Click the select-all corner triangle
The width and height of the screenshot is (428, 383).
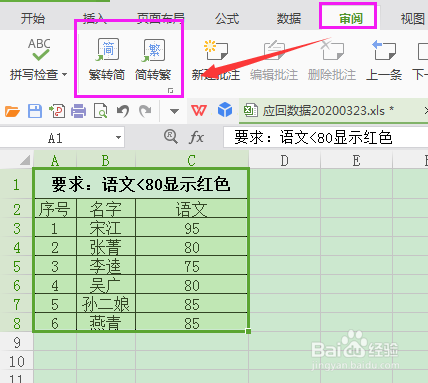tap(25, 160)
